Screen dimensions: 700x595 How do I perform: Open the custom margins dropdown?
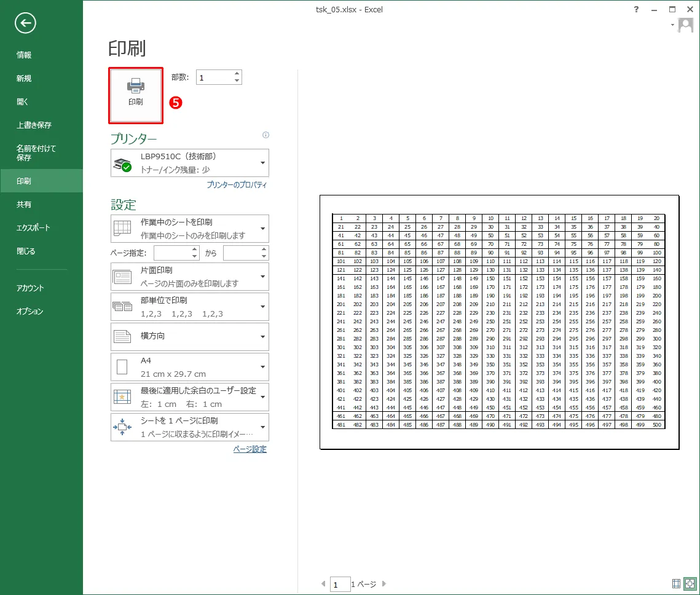190,397
